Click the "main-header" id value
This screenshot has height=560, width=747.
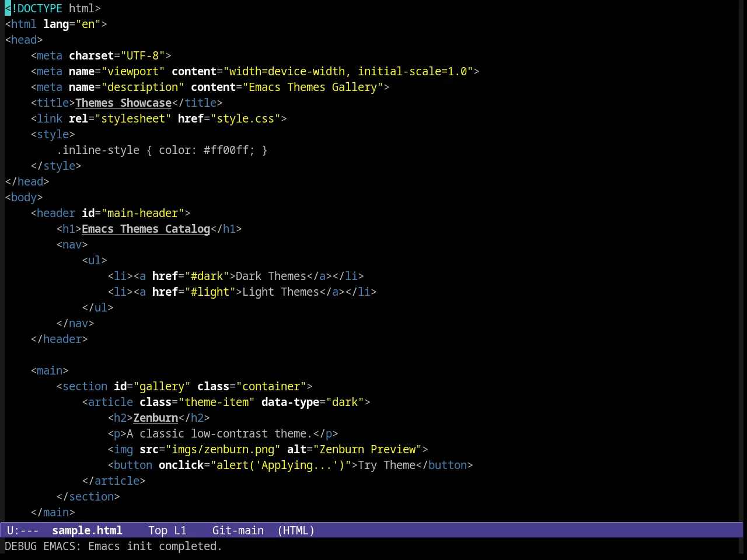click(143, 213)
